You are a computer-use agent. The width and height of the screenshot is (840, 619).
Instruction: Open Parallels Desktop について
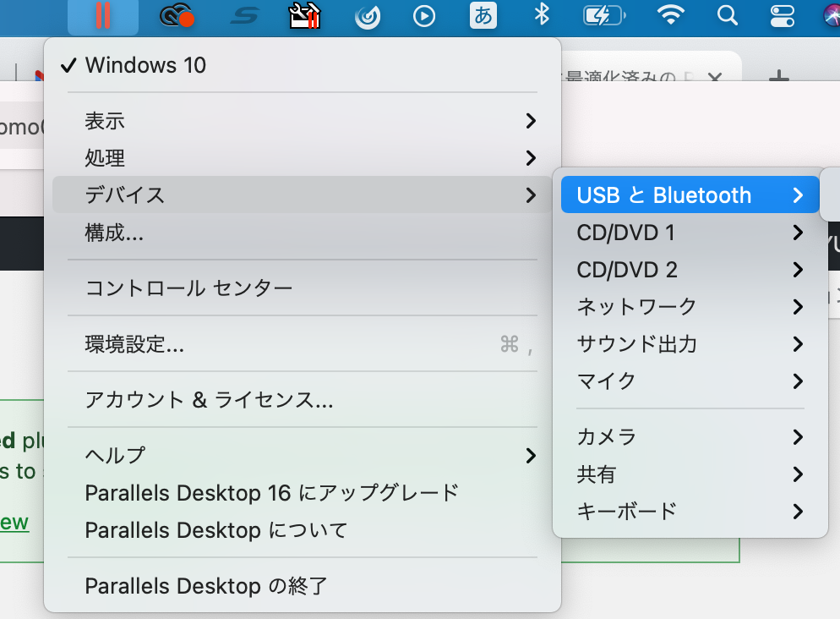[x=303, y=530]
